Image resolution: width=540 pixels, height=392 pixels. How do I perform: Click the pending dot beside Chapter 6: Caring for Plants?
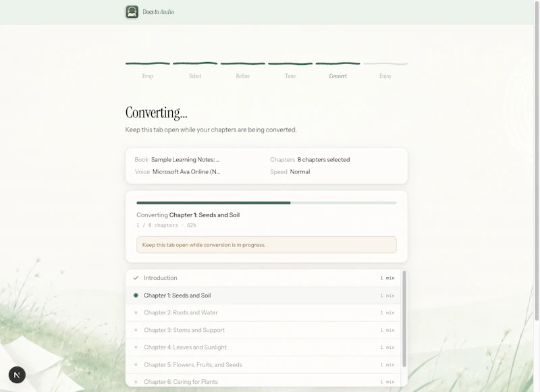tap(136, 382)
